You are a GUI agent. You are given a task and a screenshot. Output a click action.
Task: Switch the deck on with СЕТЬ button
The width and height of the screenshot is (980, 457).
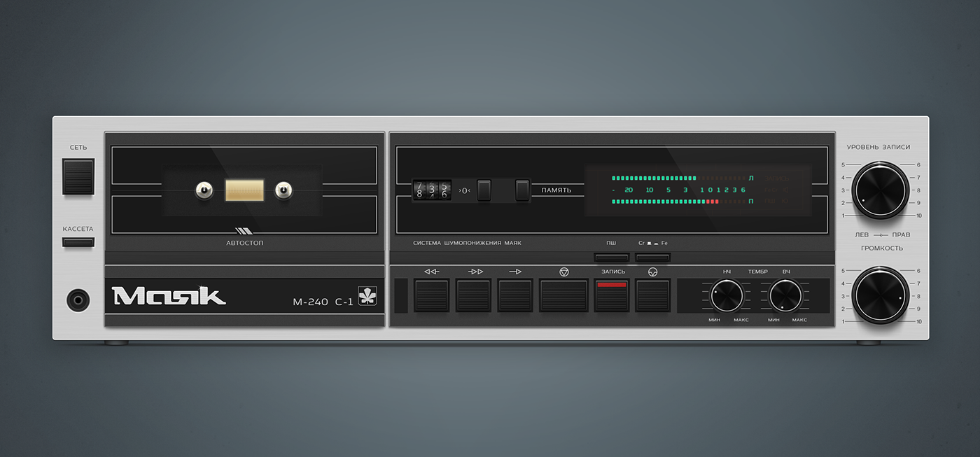tap(78, 176)
